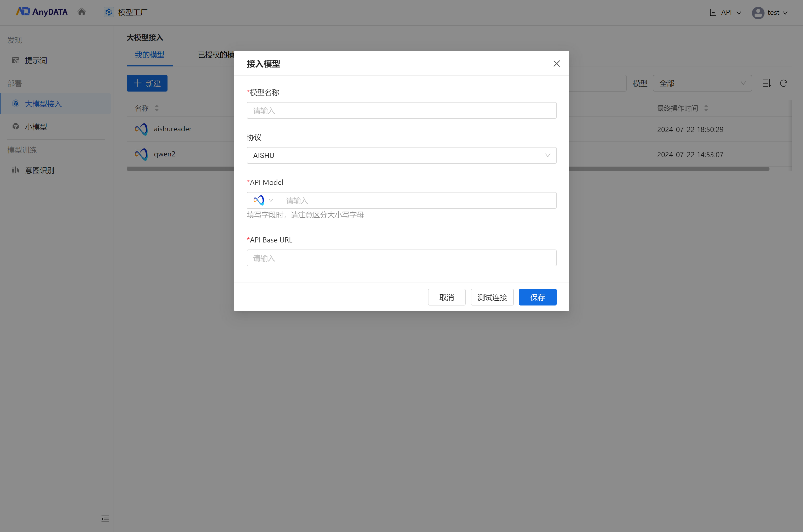Click the search box beside 模型 filter
The height and width of the screenshot is (532, 803).
tap(598, 83)
